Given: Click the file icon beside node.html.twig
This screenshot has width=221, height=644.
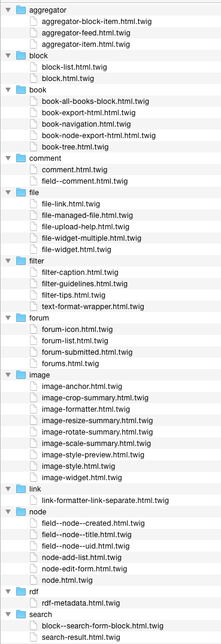Looking at the screenshot, I should tap(34, 580).
